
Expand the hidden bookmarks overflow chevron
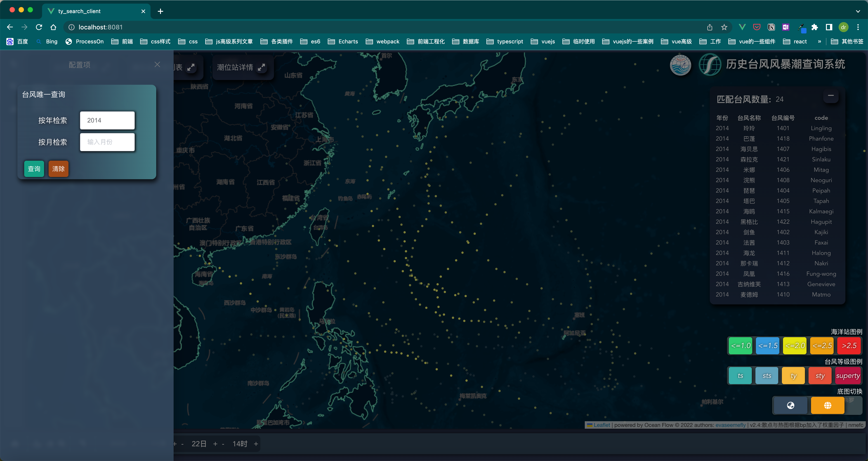point(819,41)
